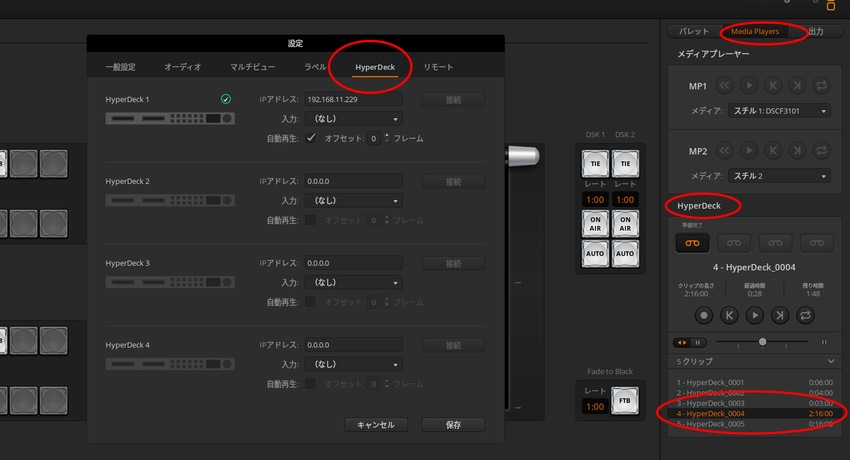The image size is (850, 460).
Task: Open HyperDeck 1 input dropdown
Action: [x=353, y=119]
